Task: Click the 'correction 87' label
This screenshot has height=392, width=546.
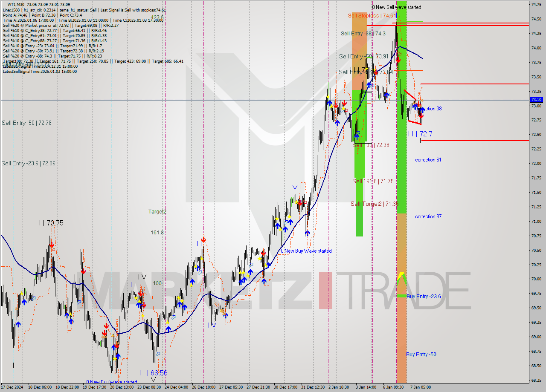Action: coord(428,216)
